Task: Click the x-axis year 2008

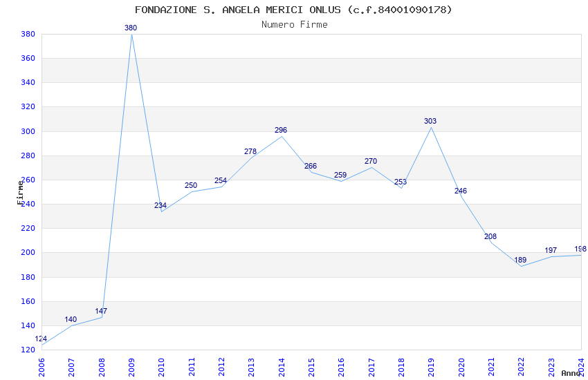Action: pos(101,368)
